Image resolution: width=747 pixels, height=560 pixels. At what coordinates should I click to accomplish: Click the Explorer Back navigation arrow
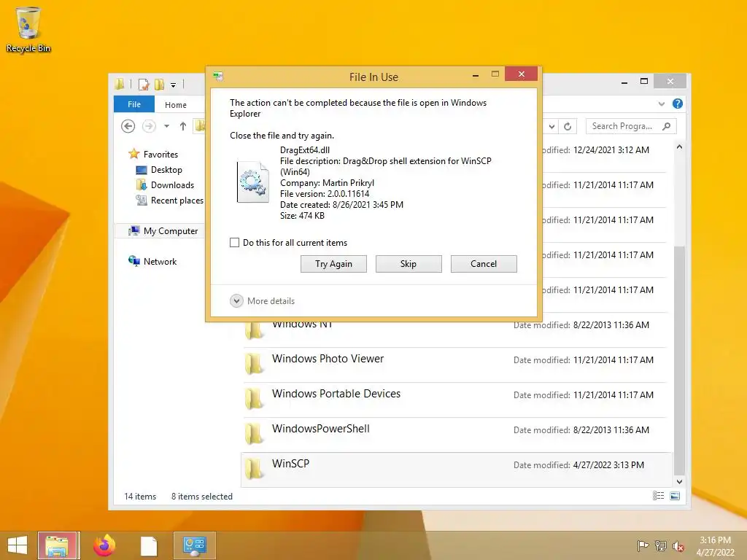[128, 126]
